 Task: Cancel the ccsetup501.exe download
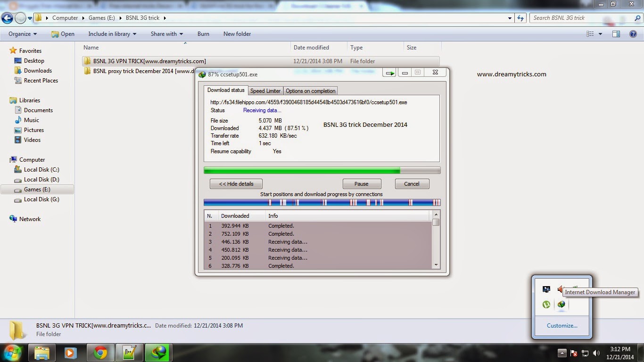coord(412,184)
